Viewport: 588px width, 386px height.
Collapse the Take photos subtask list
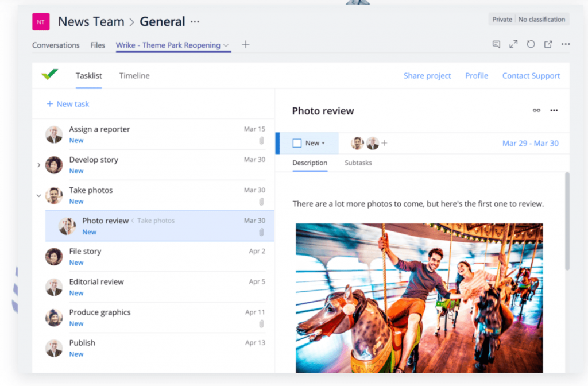click(38, 195)
